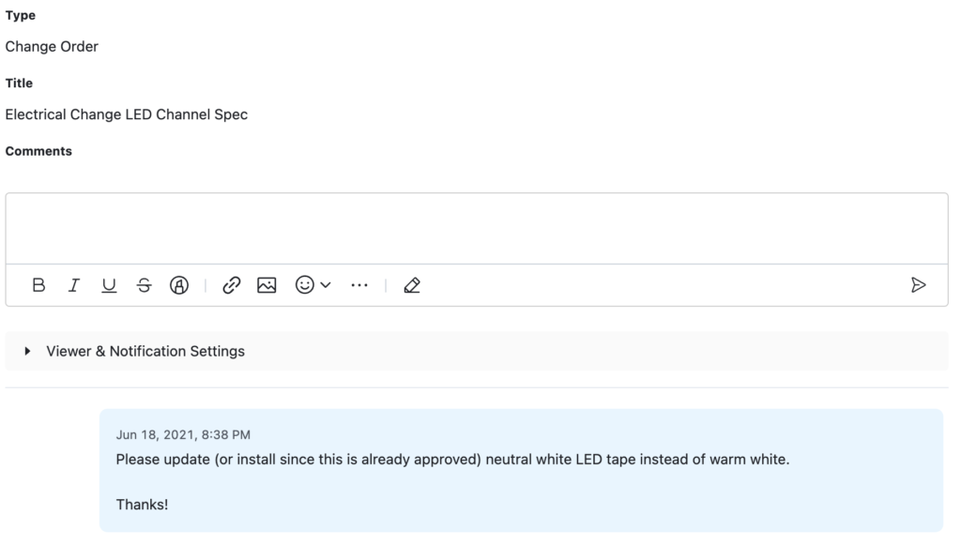Screen dimensions: 961x560
Task: Click the Jun 18, 2021 timestamp
Action: tap(183, 434)
